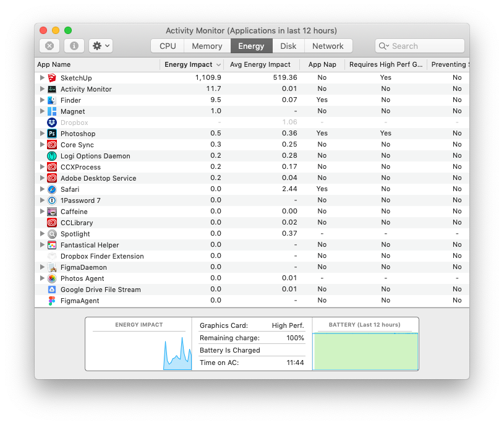Select the Energy tab
Image resolution: width=504 pixels, height=425 pixels.
point(251,46)
